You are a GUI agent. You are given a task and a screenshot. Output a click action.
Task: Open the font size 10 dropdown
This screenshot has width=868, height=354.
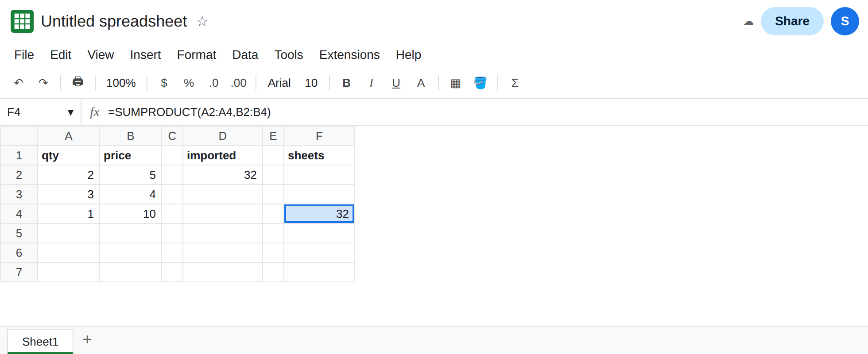pos(311,83)
